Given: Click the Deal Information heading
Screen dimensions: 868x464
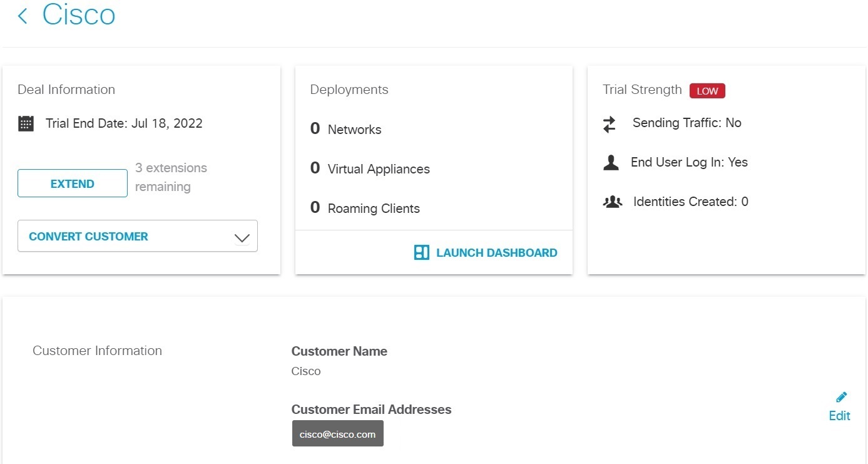Looking at the screenshot, I should click(x=66, y=90).
